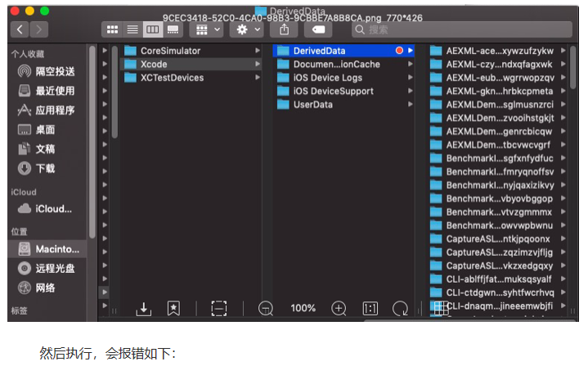This screenshot has width=588, height=366.
Task: Open the Documen...ionCache folder
Action: tap(343, 64)
